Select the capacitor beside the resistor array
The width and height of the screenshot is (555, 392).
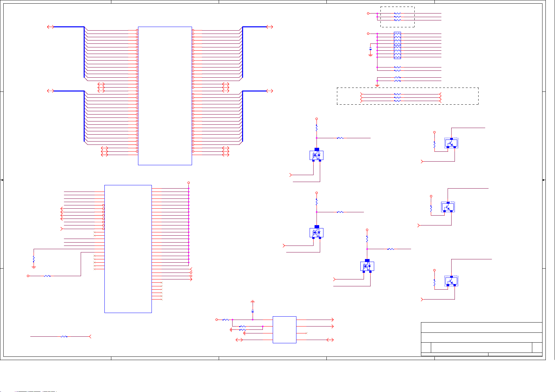(371, 49)
